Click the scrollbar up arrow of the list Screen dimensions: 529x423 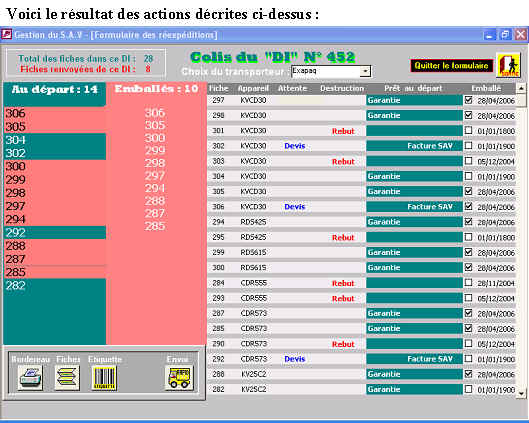(x=521, y=88)
